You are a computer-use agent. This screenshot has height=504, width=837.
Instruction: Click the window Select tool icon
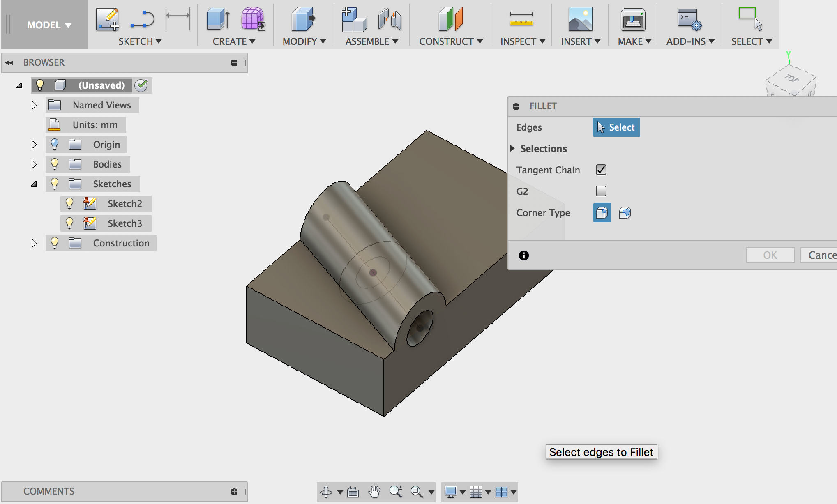tap(750, 18)
